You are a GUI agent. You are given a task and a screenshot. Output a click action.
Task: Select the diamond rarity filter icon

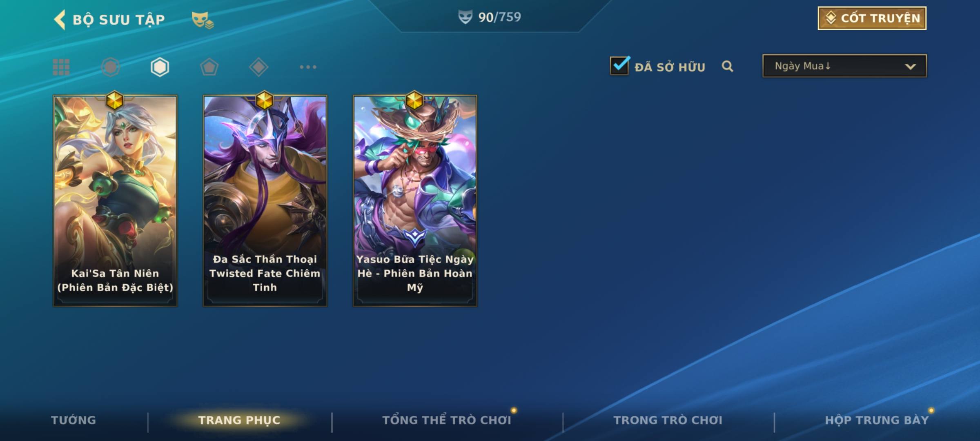coord(258,67)
